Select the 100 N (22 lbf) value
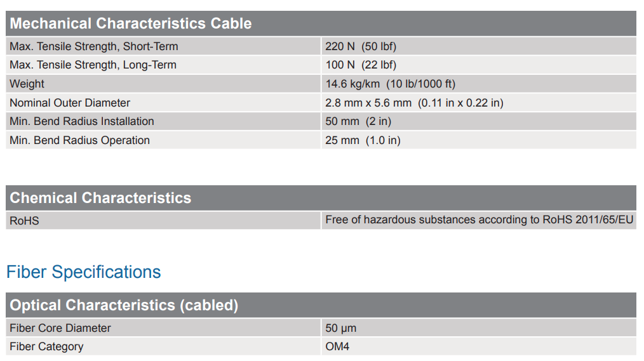This screenshot has width=644, height=361. [x=361, y=65]
